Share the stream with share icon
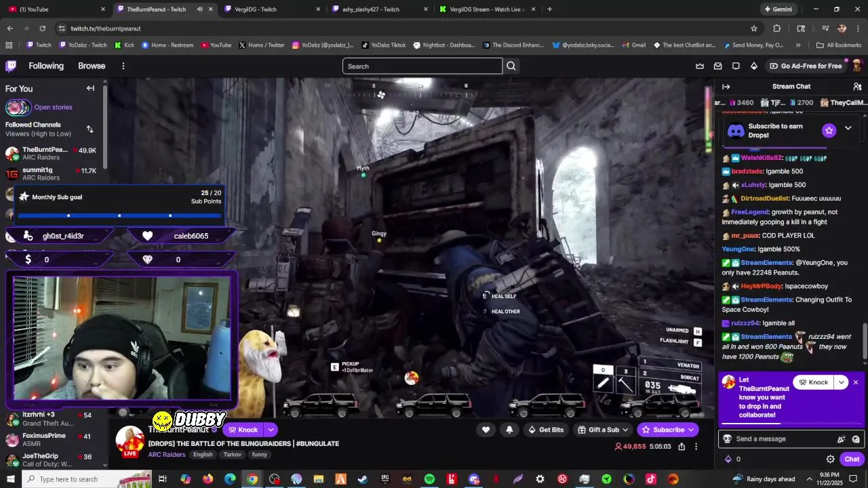The height and width of the screenshot is (488, 868). pyautogui.click(x=682, y=447)
